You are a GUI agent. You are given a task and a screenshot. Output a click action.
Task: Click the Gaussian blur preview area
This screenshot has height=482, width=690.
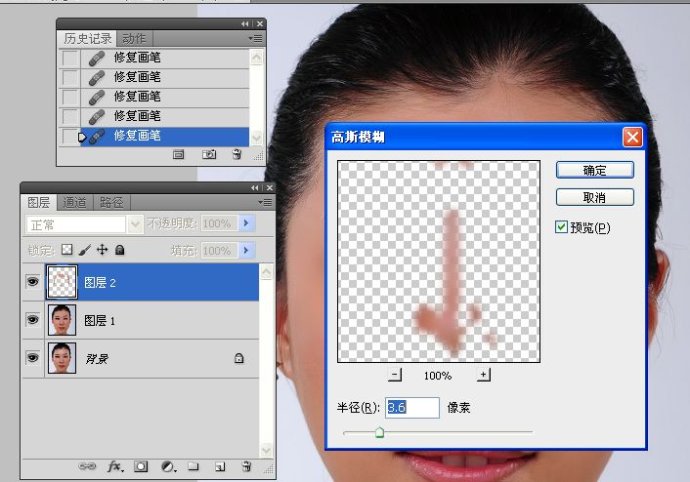point(439,261)
